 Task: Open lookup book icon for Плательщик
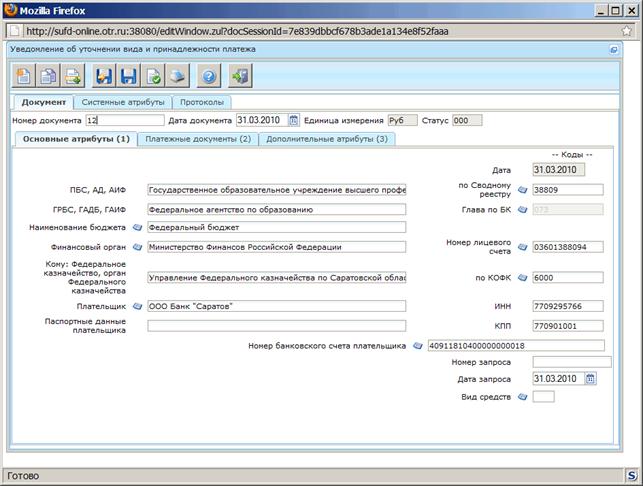tap(137, 306)
